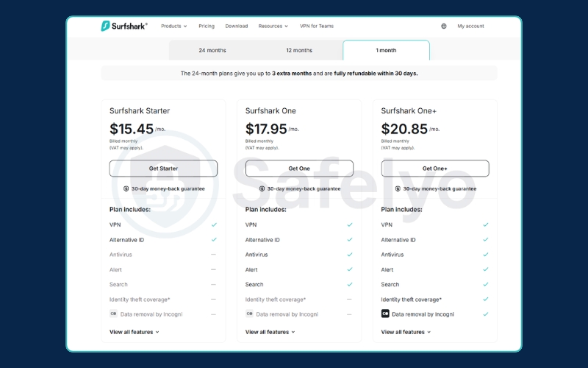Click VPN checkmark in Surfshark Starter card
The image size is (588, 368).
tap(214, 224)
